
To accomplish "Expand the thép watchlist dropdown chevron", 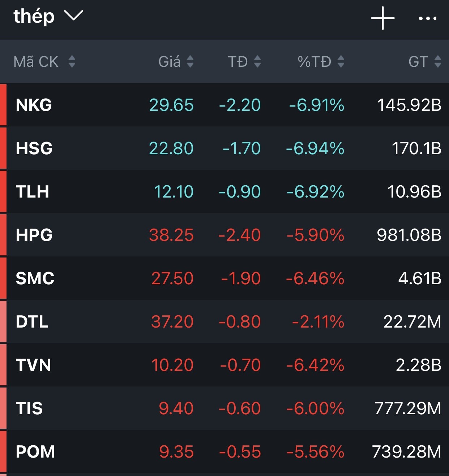I will coord(74,16).
